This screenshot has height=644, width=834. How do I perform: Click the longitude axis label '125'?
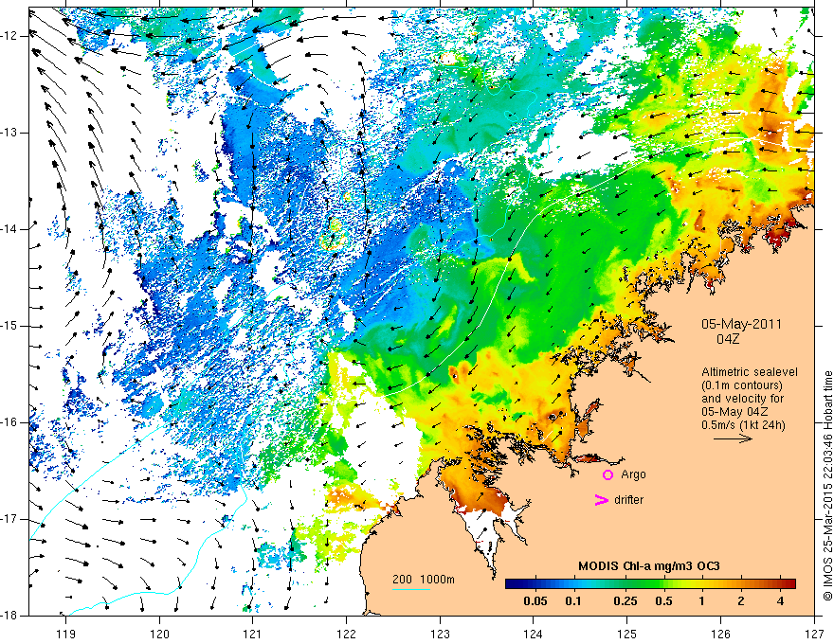(627, 634)
